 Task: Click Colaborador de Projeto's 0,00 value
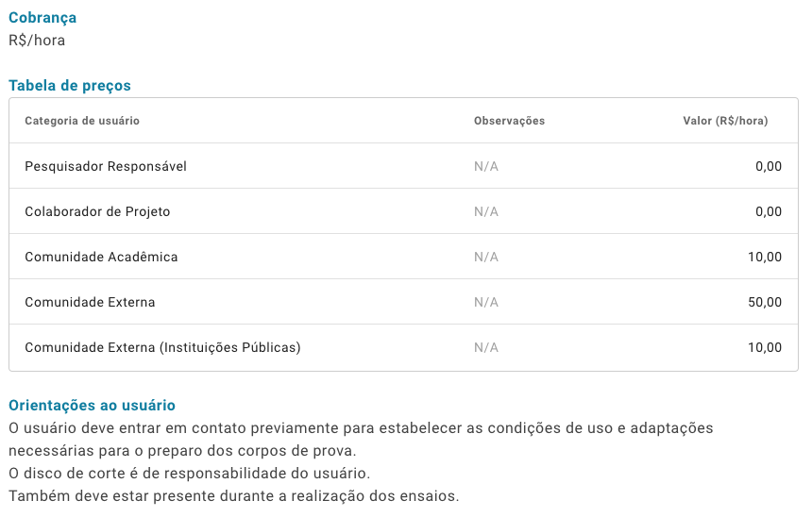point(769,211)
